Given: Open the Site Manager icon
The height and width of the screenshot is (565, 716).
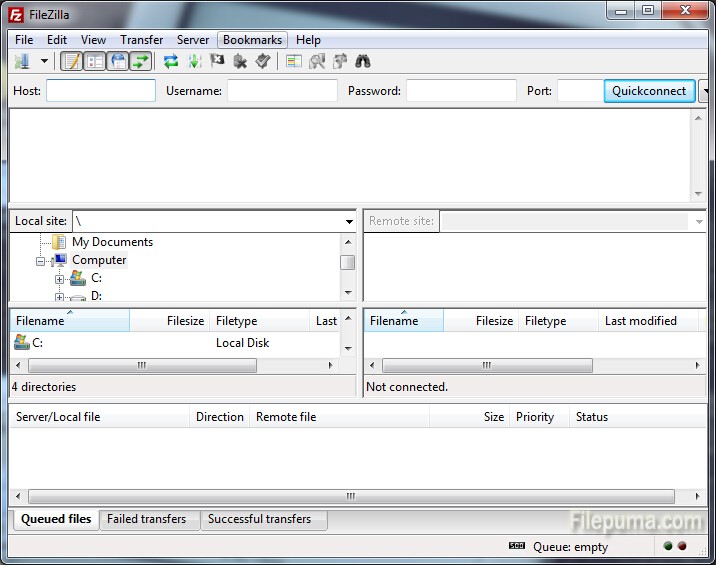Looking at the screenshot, I should (22, 62).
